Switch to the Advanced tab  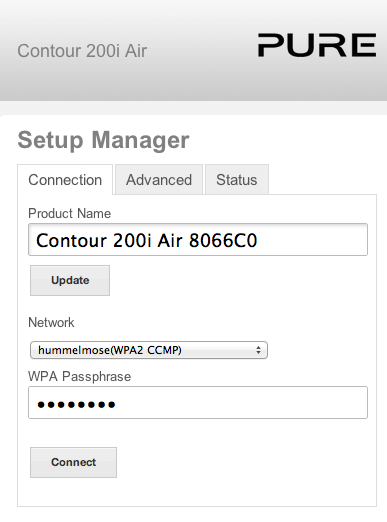(x=159, y=180)
